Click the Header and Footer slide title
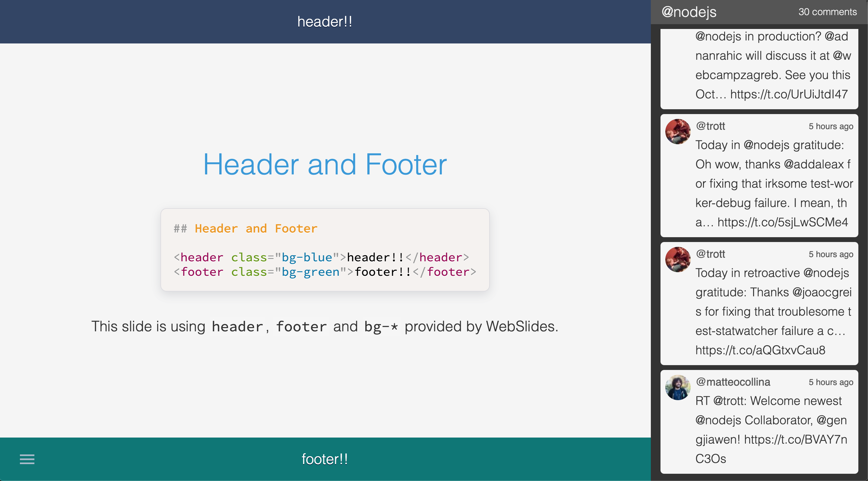The width and height of the screenshot is (868, 481). pyautogui.click(x=325, y=164)
